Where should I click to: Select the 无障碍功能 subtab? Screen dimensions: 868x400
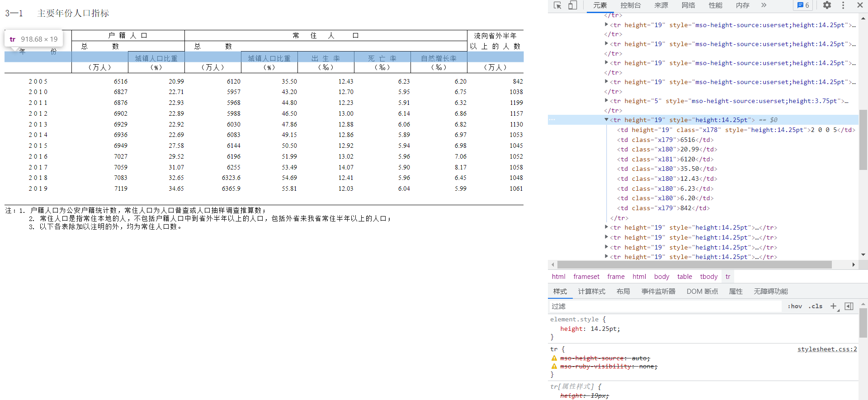[x=770, y=292]
